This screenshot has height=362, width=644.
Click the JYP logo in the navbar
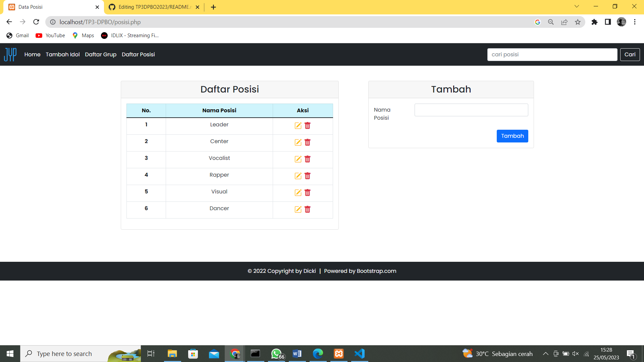(x=10, y=54)
